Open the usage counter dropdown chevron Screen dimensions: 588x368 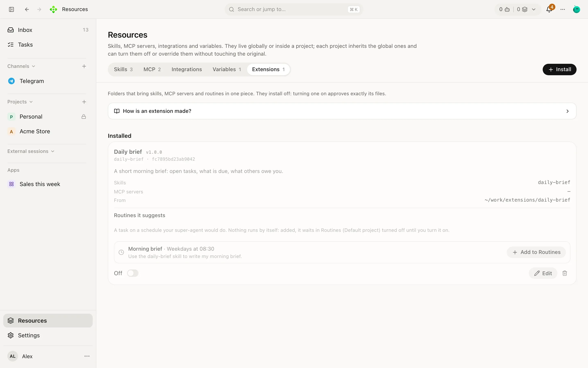[534, 9]
